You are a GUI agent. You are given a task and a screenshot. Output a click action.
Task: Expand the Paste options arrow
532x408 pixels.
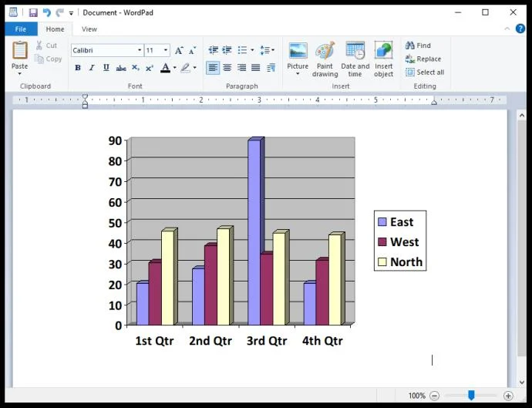tap(20, 74)
